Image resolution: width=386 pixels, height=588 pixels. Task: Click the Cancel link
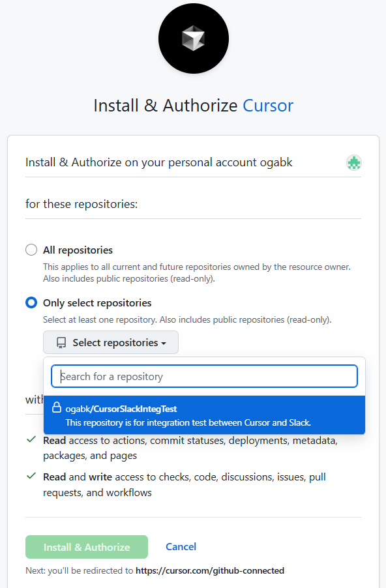[x=181, y=546]
